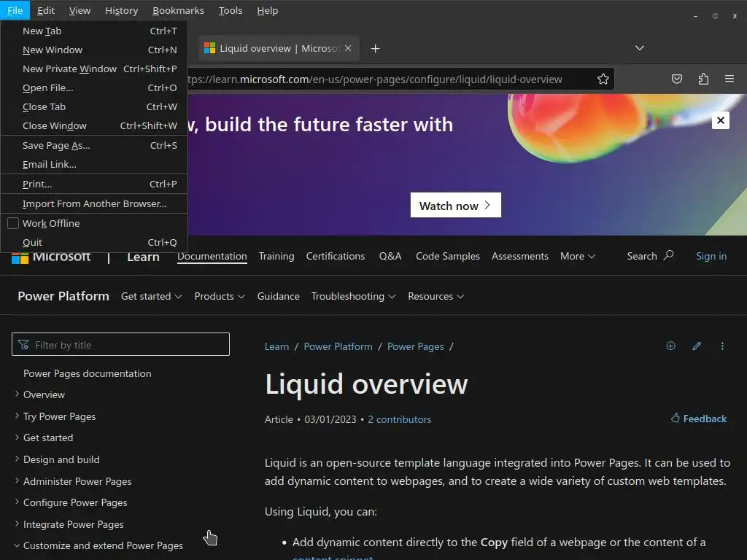Click the browser address bar URL
The height and width of the screenshot is (560, 747).
coord(374,79)
